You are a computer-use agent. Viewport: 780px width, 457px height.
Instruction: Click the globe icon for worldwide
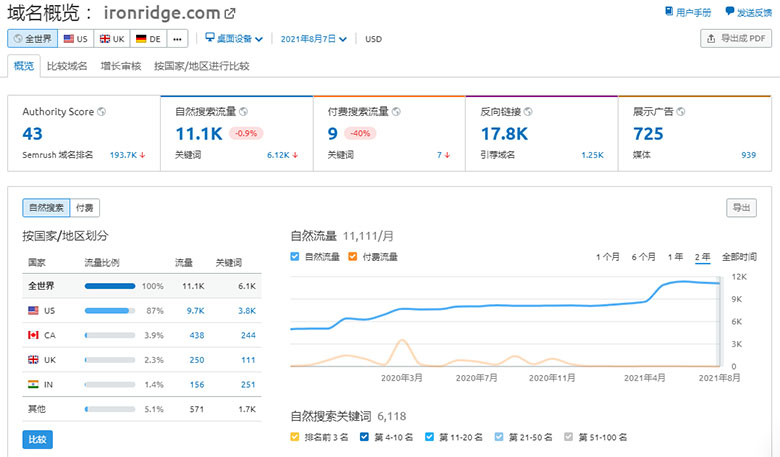pos(18,38)
